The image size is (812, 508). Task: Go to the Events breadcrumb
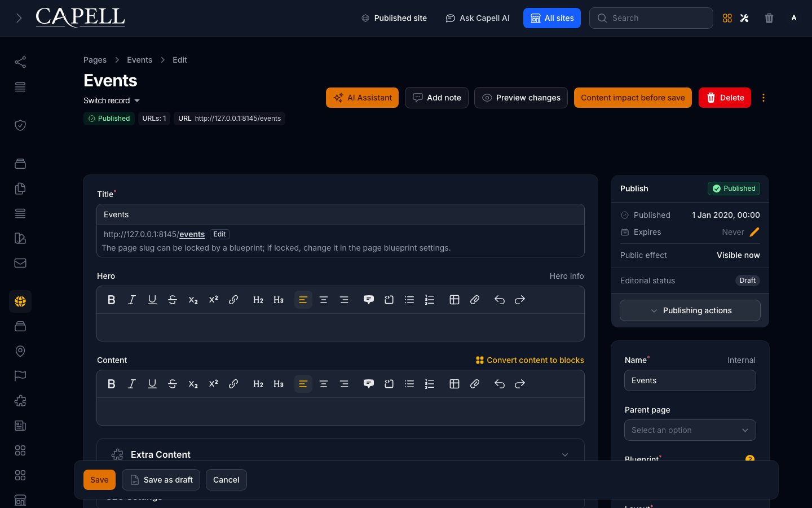[139, 60]
